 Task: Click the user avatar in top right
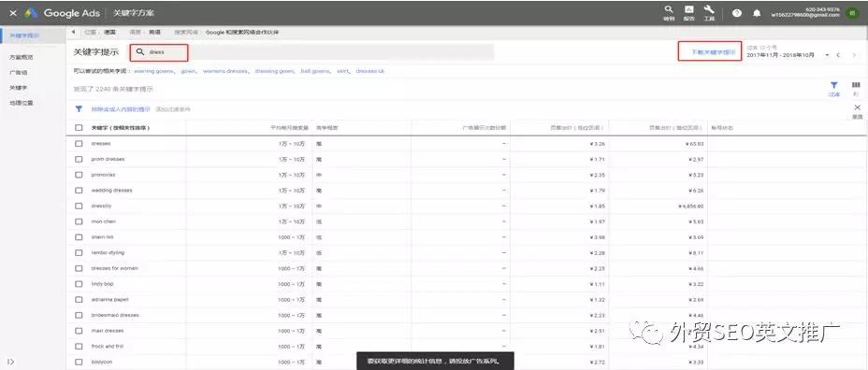click(x=852, y=13)
